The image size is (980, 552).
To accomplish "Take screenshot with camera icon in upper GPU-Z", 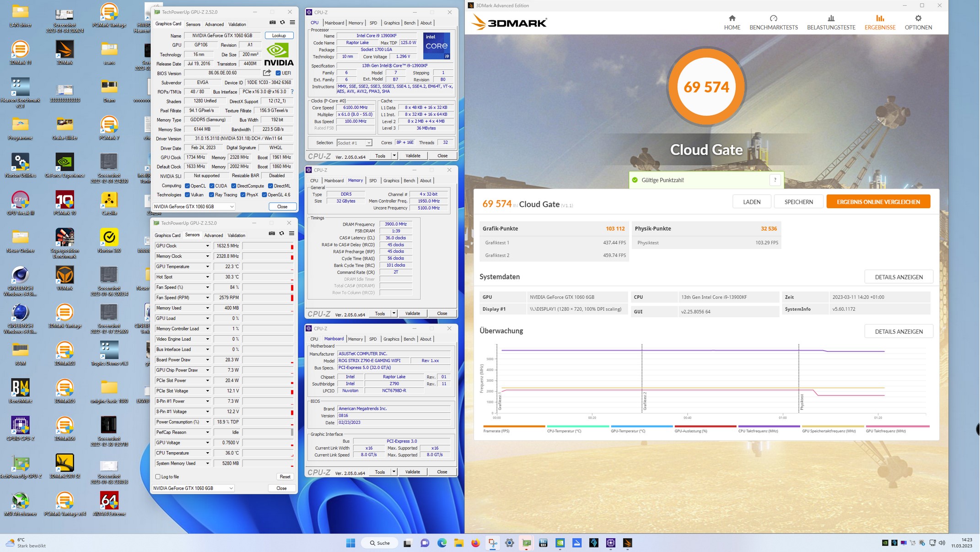I will click(273, 22).
